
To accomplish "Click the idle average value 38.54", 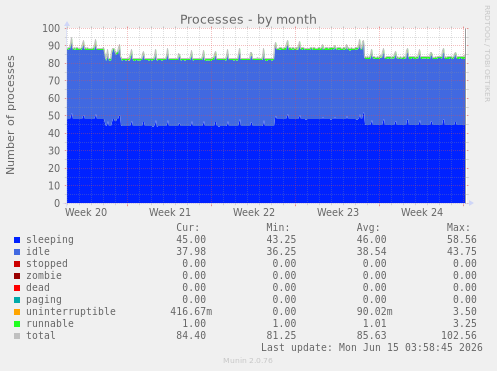I will tap(372, 252).
